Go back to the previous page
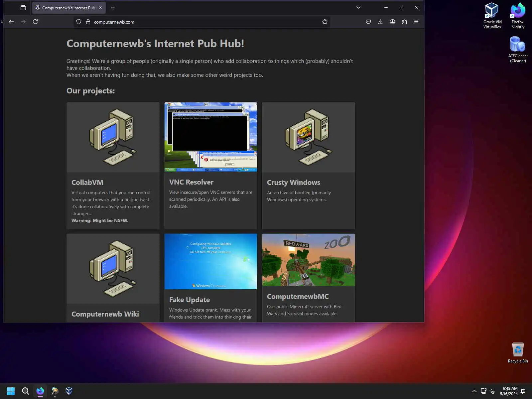This screenshot has height=399, width=532. 11,22
